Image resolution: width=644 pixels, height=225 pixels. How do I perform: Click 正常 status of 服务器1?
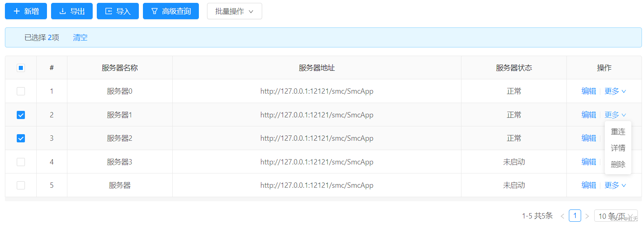click(514, 115)
